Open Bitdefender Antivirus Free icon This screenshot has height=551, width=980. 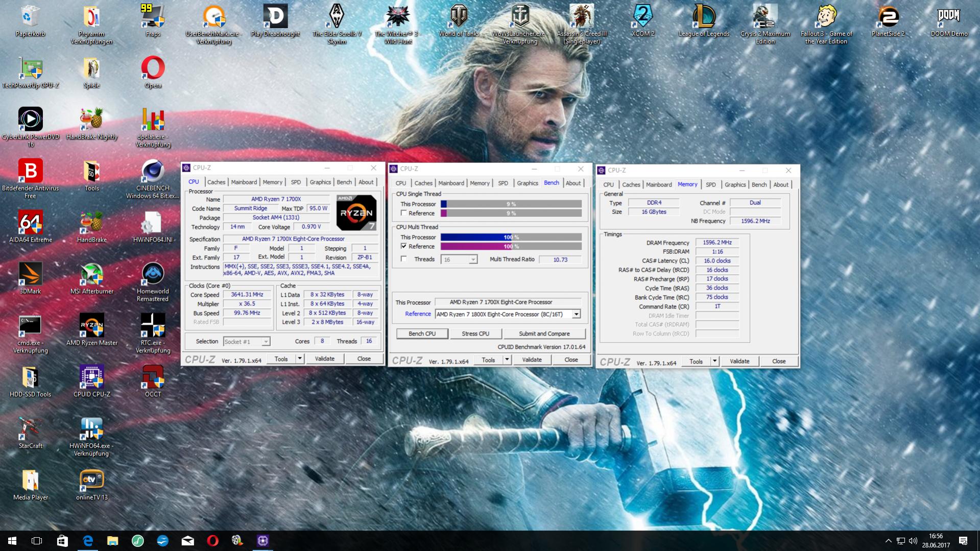point(30,179)
